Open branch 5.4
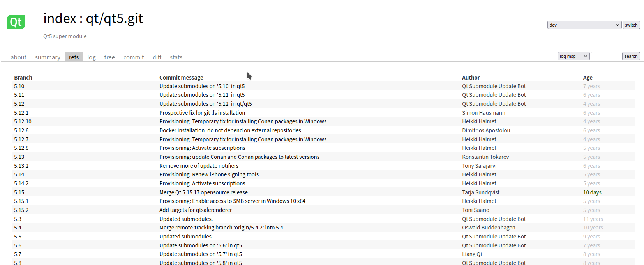This screenshot has width=644, height=265. 18,228
